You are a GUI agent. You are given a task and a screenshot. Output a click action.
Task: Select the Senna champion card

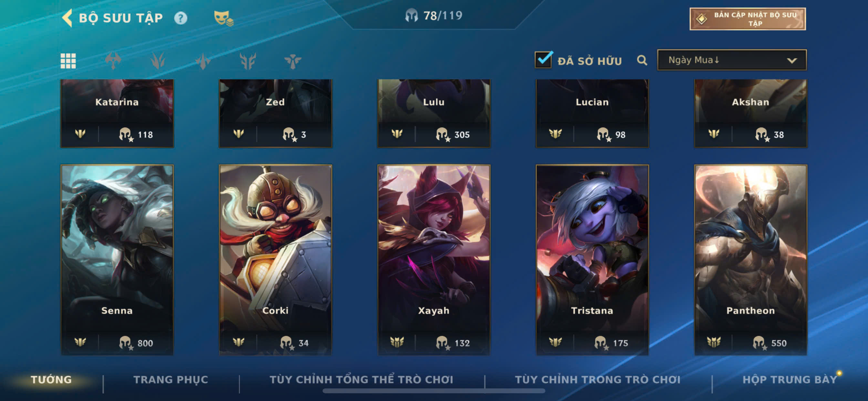(x=117, y=260)
